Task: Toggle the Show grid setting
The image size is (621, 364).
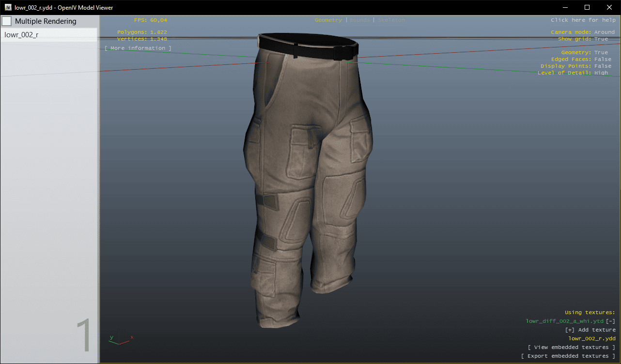Action: point(601,39)
